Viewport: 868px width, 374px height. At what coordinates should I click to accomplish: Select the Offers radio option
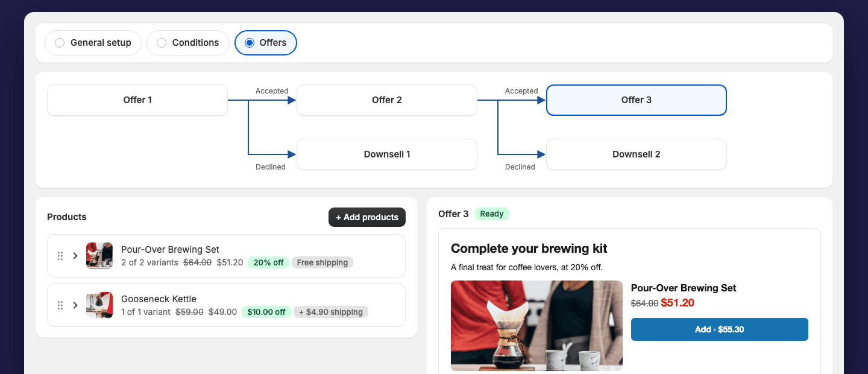click(265, 43)
